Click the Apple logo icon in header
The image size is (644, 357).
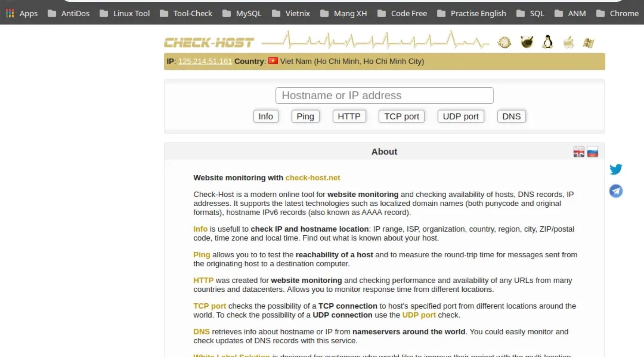[569, 42]
